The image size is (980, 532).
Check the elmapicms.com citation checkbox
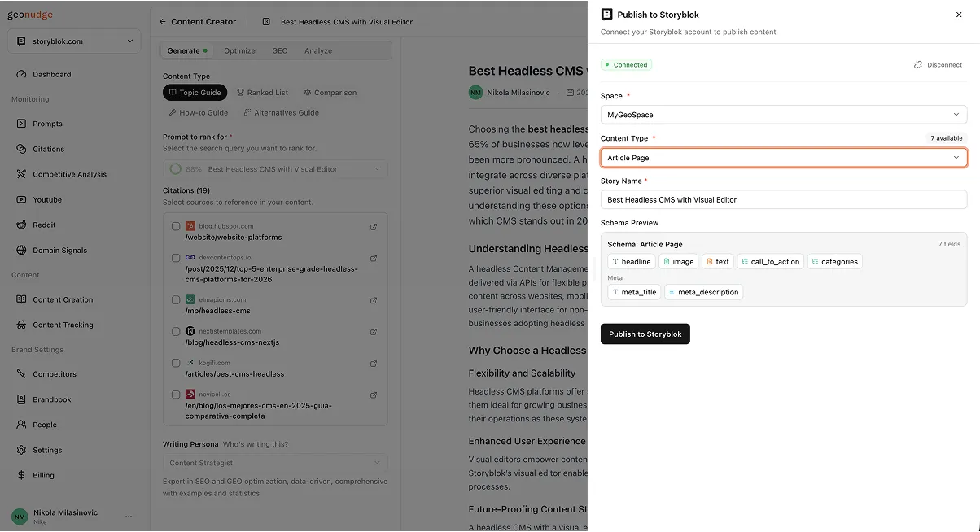click(176, 299)
